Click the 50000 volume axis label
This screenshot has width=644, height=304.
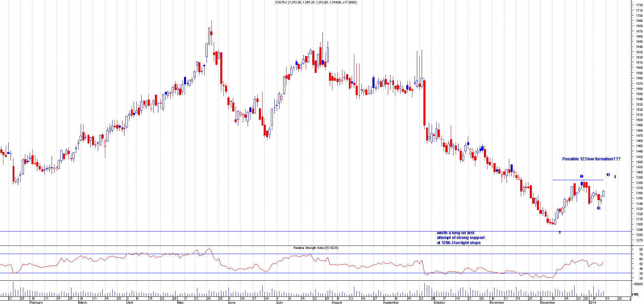[638, 284]
